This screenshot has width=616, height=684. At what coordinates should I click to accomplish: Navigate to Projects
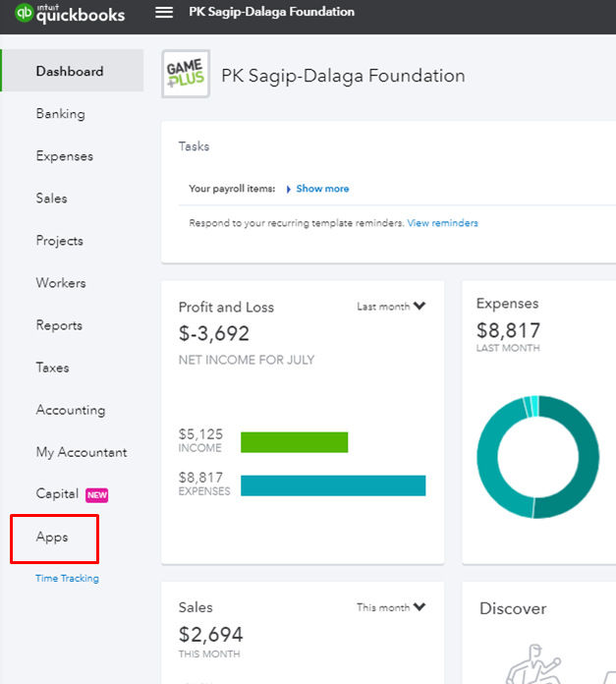[60, 241]
